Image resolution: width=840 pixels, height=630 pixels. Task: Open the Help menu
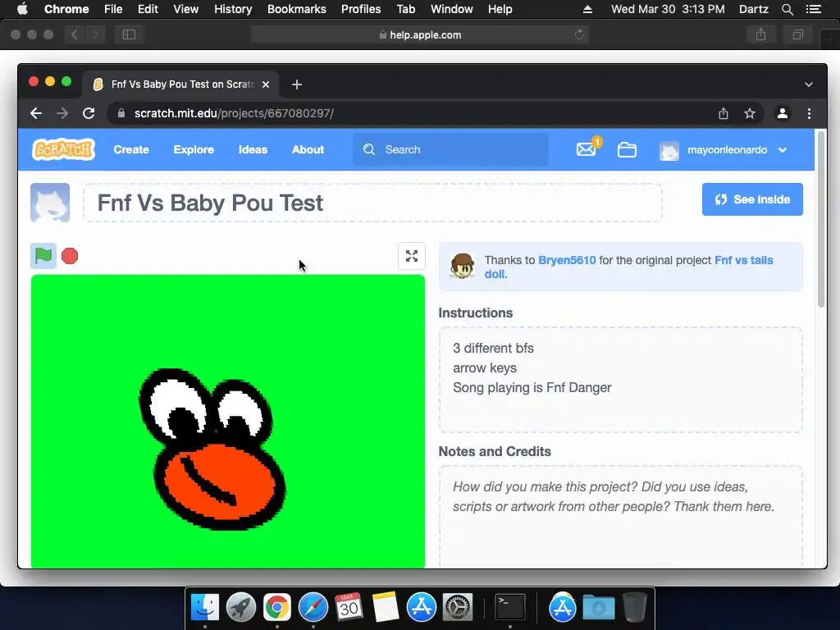pyautogui.click(x=500, y=9)
